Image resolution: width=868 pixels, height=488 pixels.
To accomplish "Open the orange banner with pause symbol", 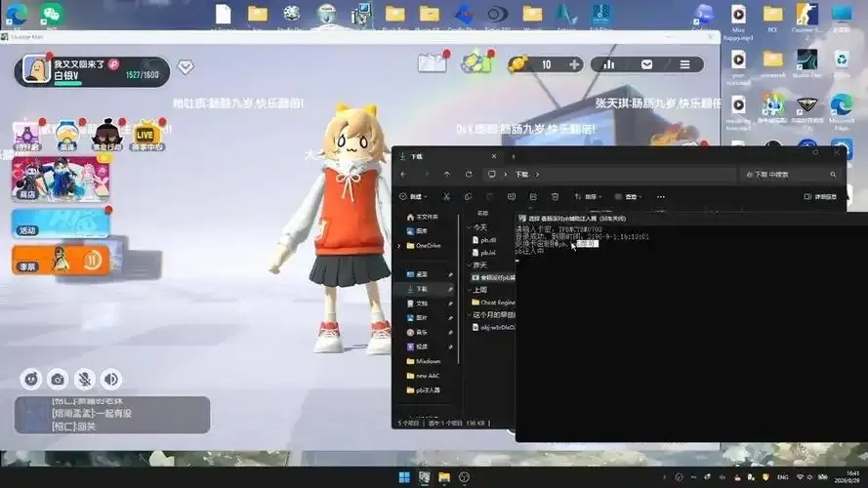I will click(x=61, y=260).
